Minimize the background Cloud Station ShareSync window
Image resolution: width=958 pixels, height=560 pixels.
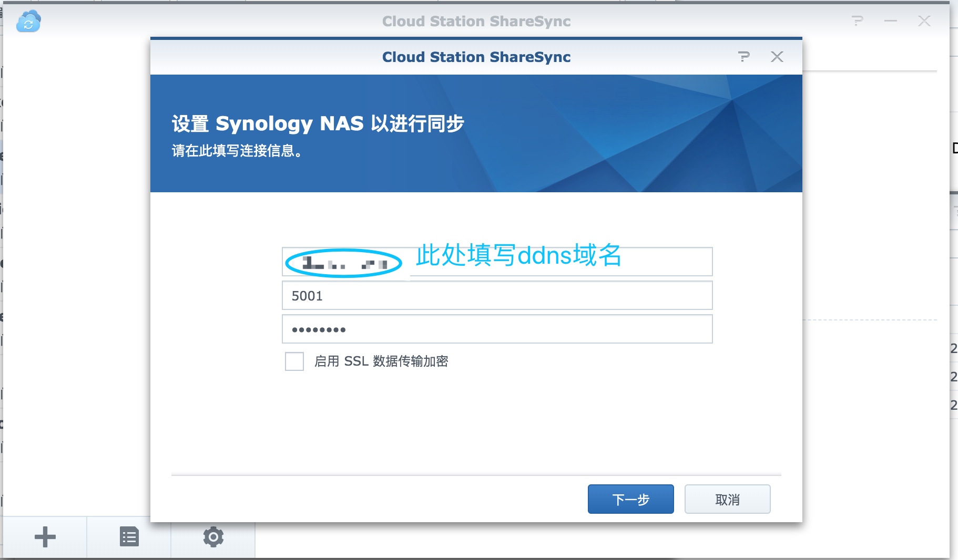pyautogui.click(x=891, y=21)
